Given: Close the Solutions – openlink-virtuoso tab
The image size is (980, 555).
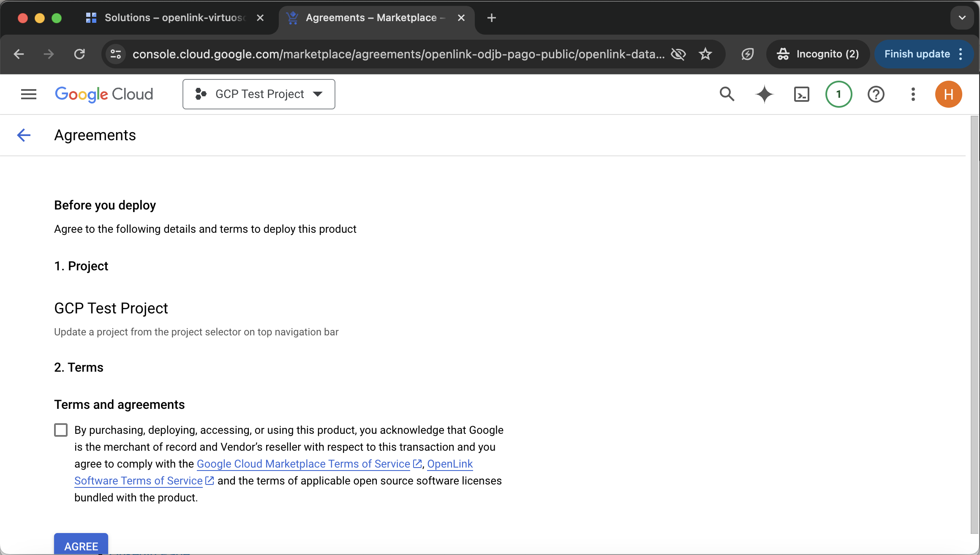Looking at the screenshot, I should click(x=260, y=18).
